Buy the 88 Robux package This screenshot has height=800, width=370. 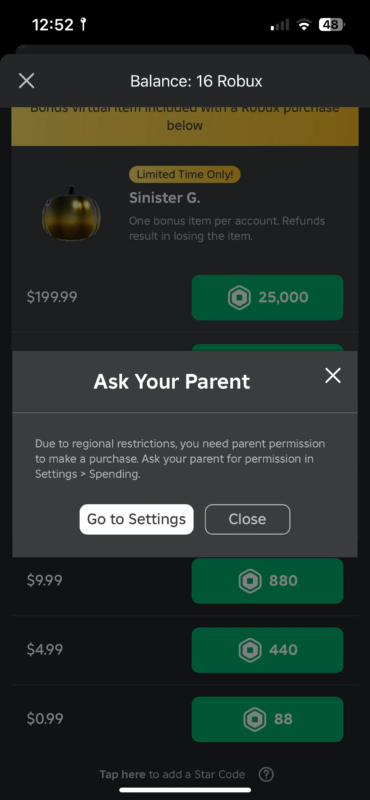coord(267,719)
